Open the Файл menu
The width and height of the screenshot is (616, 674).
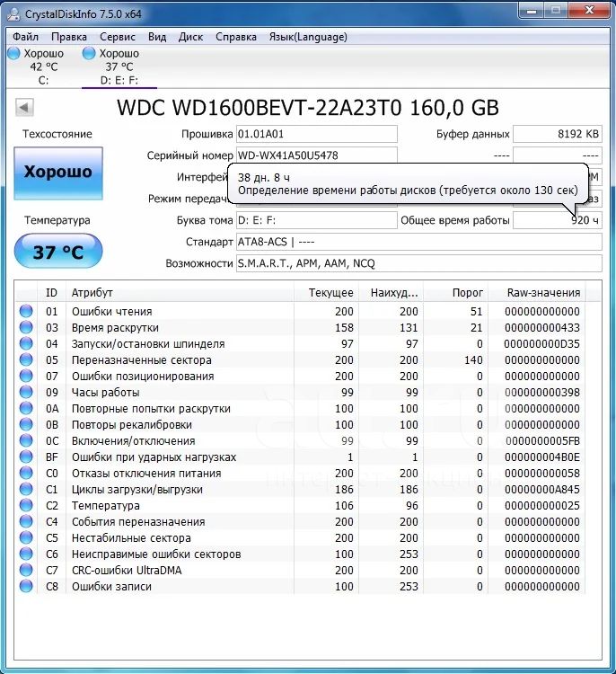coord(25,37)
